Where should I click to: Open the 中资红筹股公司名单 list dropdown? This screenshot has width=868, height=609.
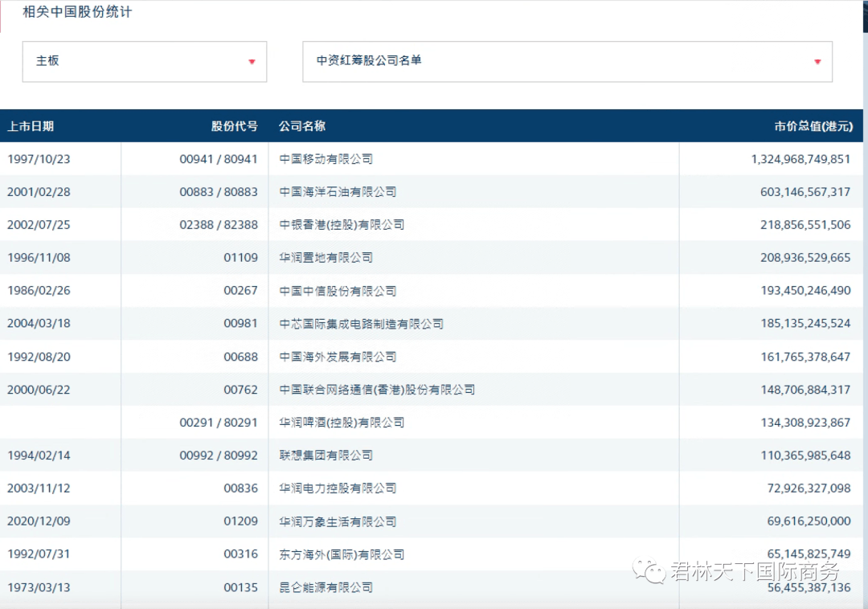coord(567,61)
